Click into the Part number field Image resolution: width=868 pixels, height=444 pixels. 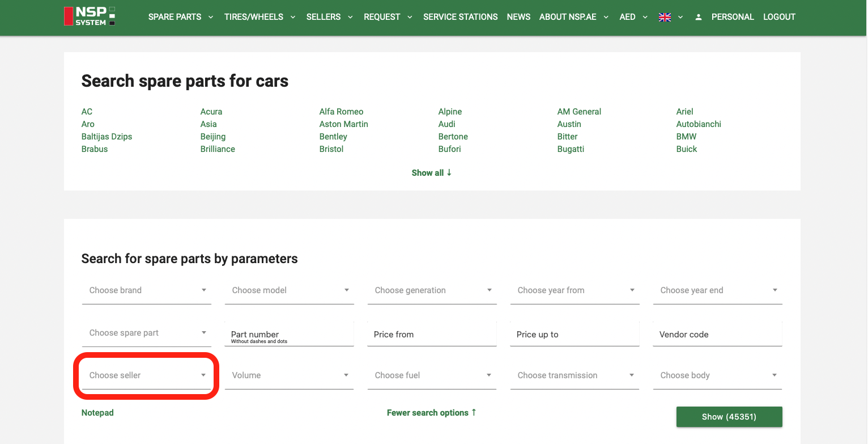pyautogui.click(x=289, y=335)
